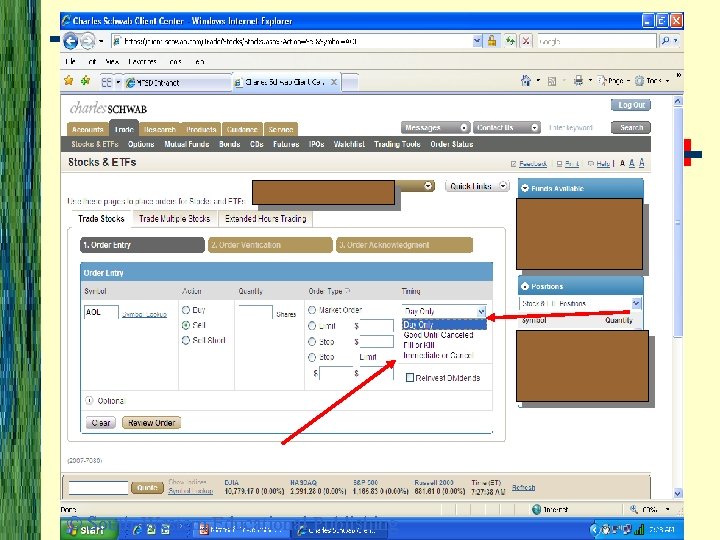The image size is (720, 540).
Task: Select the Market Order radio button
Action: (x=312, y=310)
